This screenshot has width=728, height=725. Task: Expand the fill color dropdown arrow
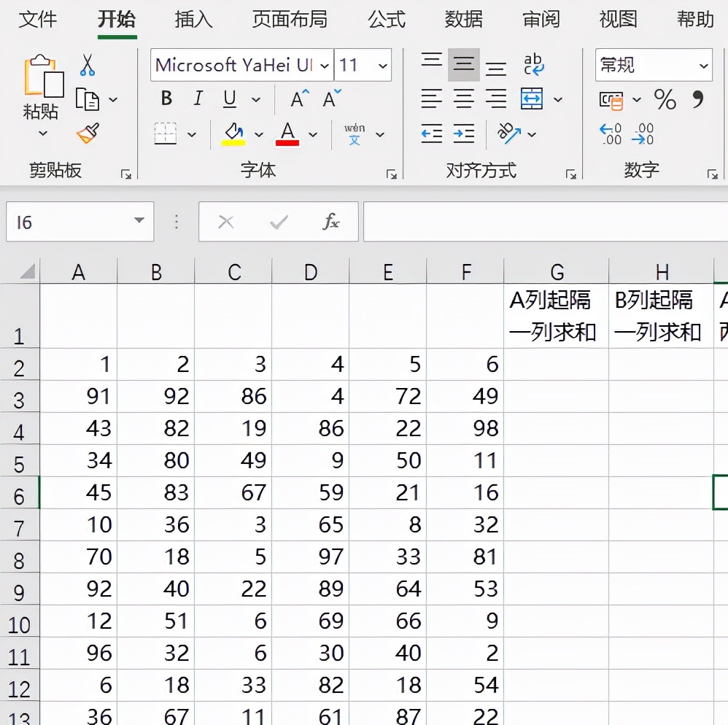click(x=259, y=135)
